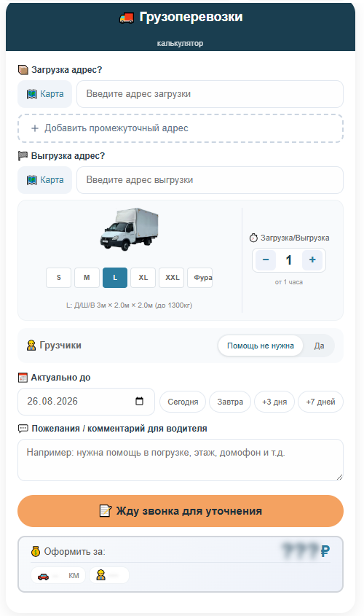
Task: Set the date to +7 дней
Action: 320,402
